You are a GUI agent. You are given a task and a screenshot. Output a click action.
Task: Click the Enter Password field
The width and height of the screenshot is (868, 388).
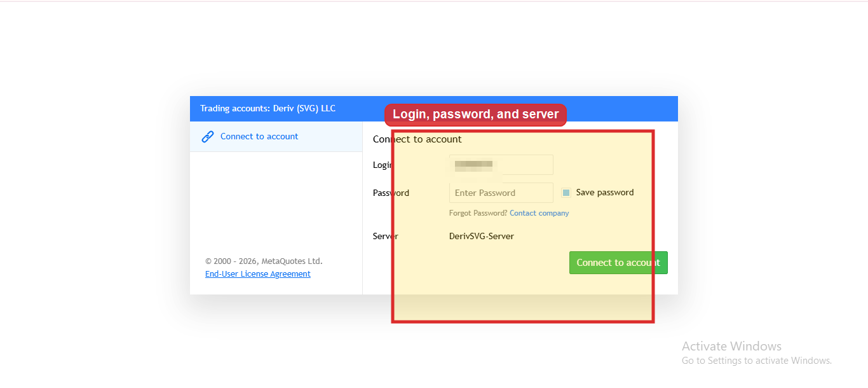pos(501,193)
